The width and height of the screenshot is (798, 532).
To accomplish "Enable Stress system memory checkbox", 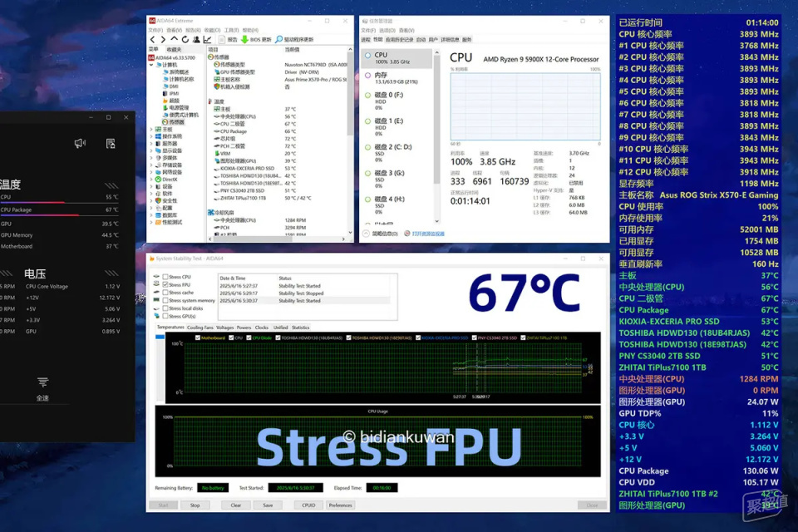I will (x=165, y=300).
